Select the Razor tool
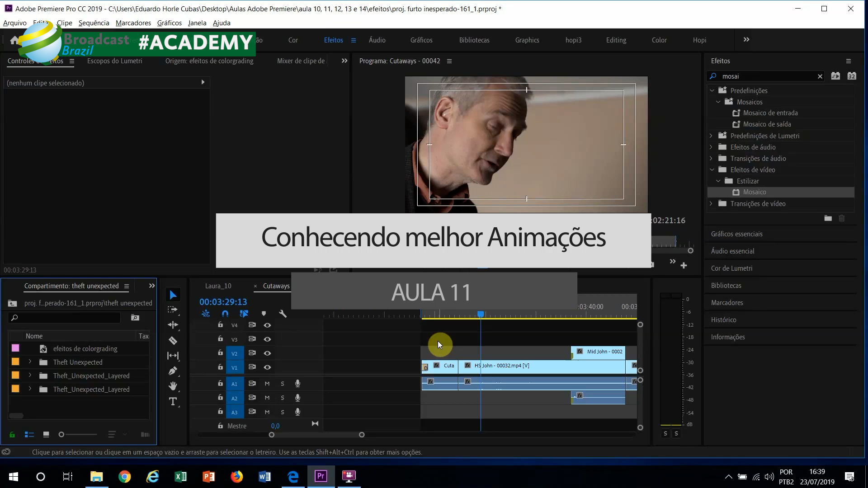 tap(173, 340)
